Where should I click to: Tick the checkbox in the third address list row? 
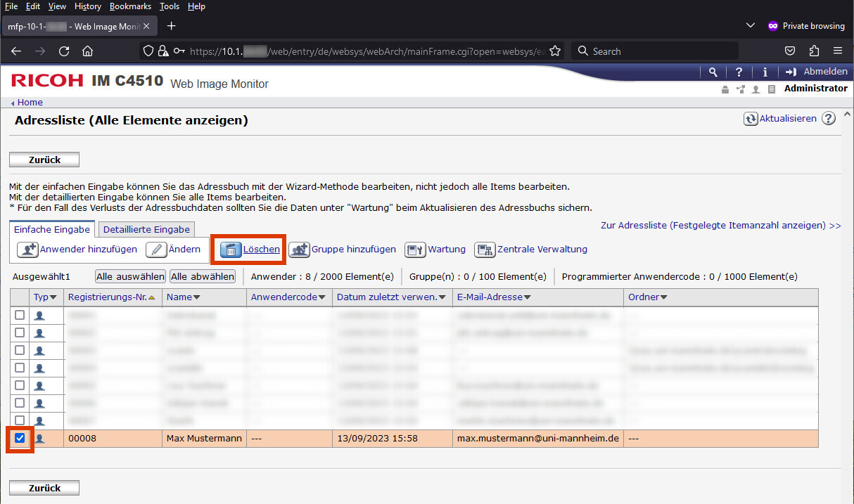[20, 350]
